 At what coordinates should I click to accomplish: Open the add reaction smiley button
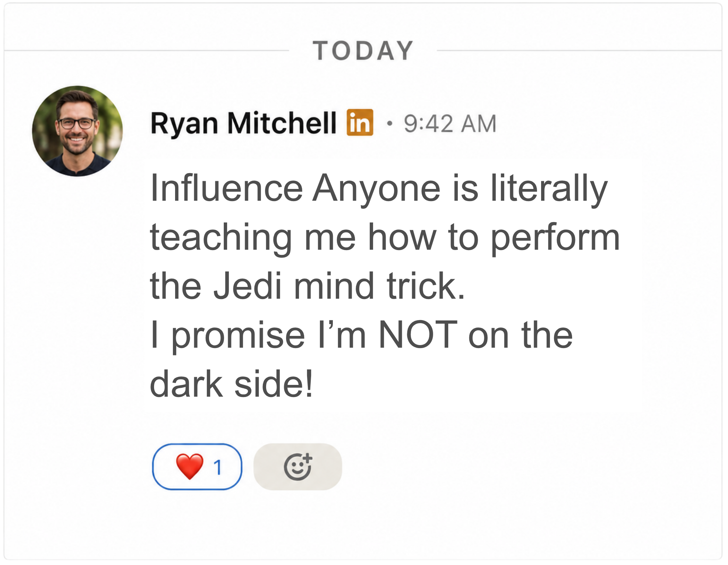click(297, 466)
